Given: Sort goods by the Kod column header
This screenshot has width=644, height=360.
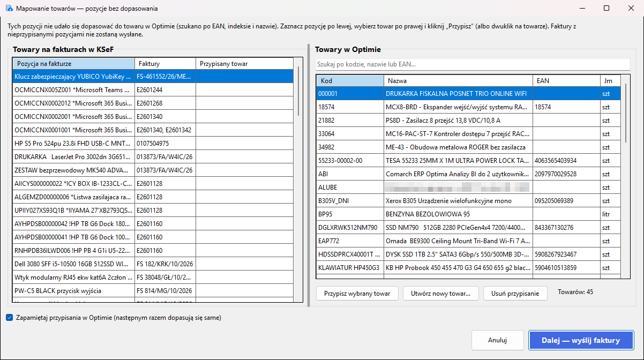Looking at the screenshot, I should coord(350,81).
